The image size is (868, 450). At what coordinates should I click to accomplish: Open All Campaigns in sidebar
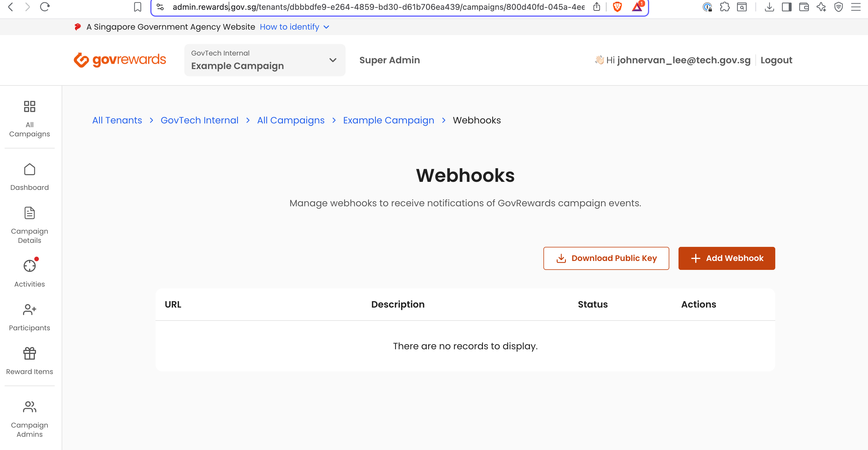pos(30,119)
